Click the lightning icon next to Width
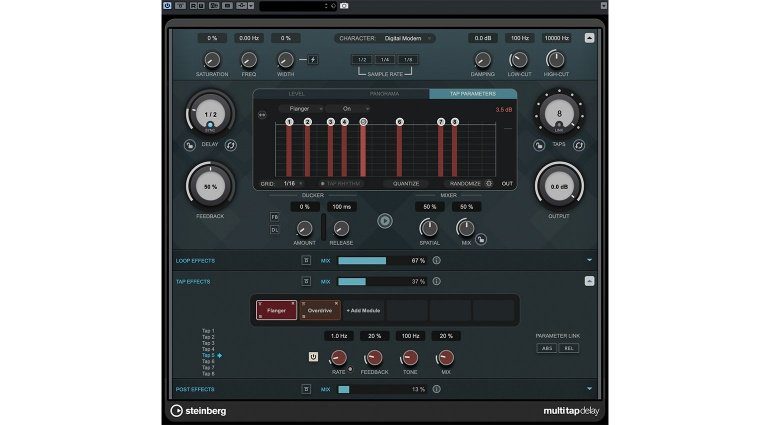Screen dimensions: 770x425 pos(312,60)
